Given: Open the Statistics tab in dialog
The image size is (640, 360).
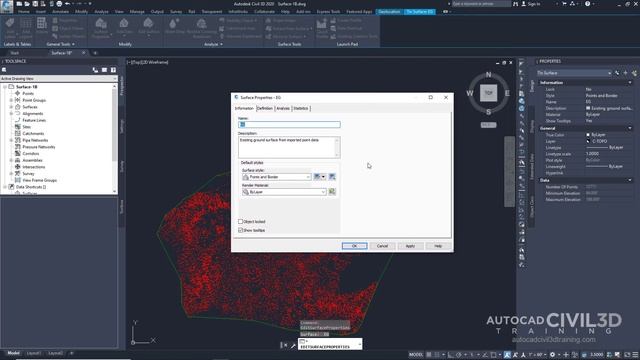Looking at the screenshot, I should 301,109.
